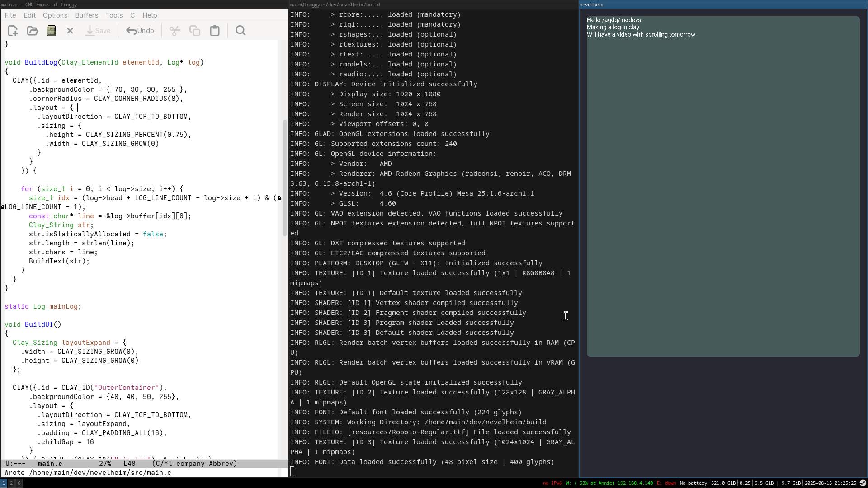Screen dimensions: 868x488
Task: Paste using the clipboard icon
Action: [x=215, y=31]
